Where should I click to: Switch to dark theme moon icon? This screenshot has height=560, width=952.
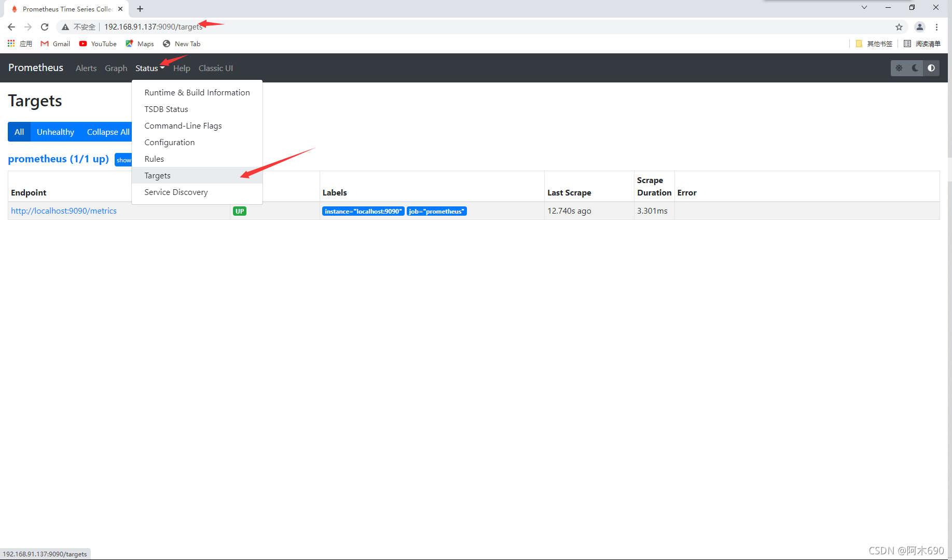[x=915, y=68]
